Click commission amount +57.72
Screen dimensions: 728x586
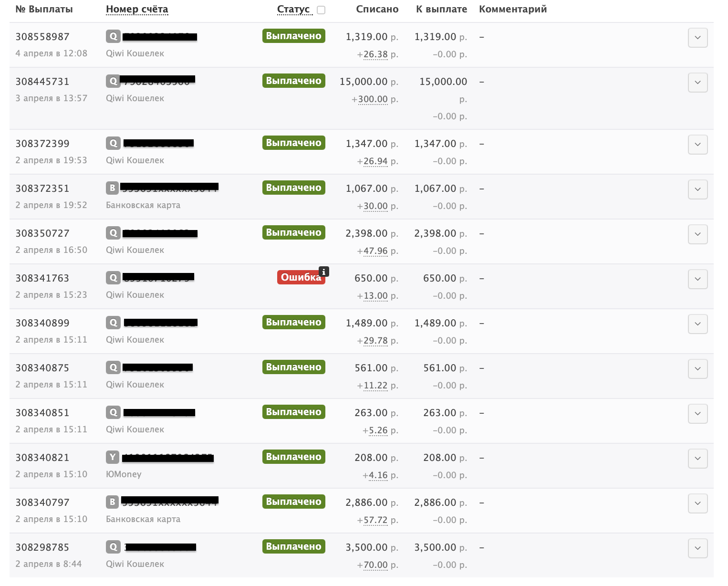point(375,520)
